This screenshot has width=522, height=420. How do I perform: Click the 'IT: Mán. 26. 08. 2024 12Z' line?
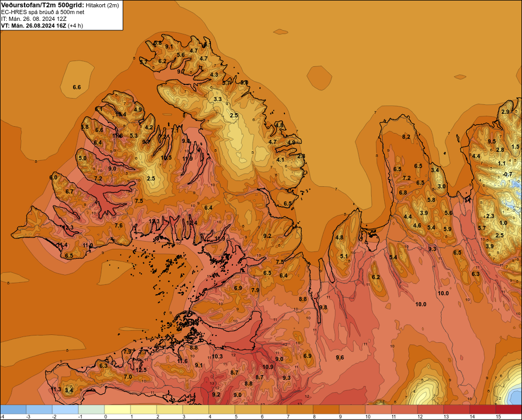[x=33, y=19]
